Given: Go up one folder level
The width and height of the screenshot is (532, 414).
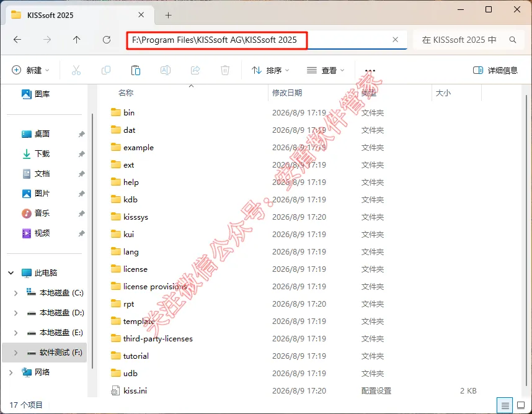Looking at the screenshot, I should click(77, 40).
